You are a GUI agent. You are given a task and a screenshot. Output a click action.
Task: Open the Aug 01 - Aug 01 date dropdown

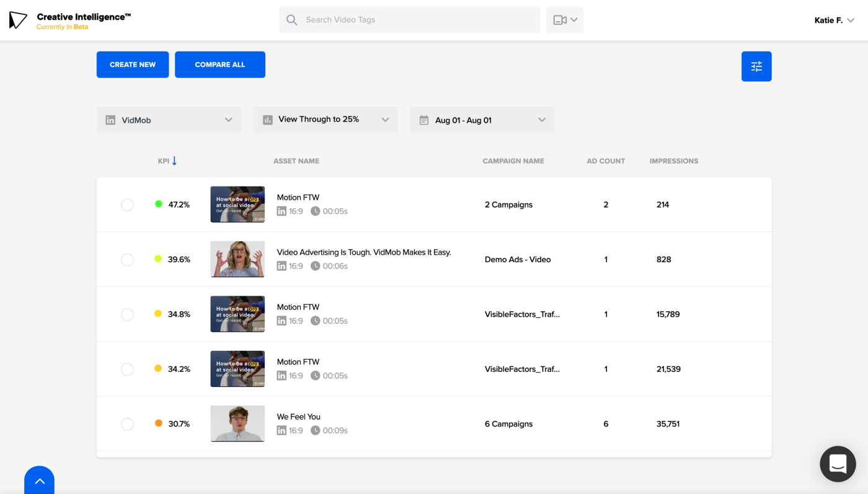point(482,120)
